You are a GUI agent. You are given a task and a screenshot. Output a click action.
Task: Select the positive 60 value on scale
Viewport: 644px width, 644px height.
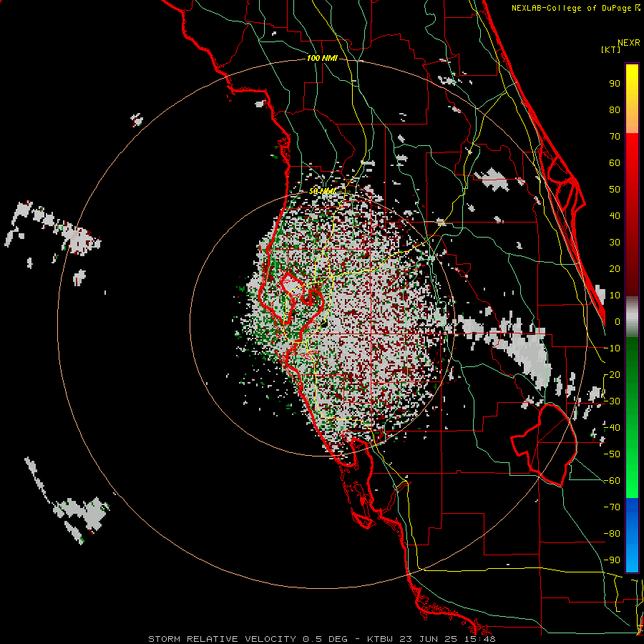tap(615, 162)
